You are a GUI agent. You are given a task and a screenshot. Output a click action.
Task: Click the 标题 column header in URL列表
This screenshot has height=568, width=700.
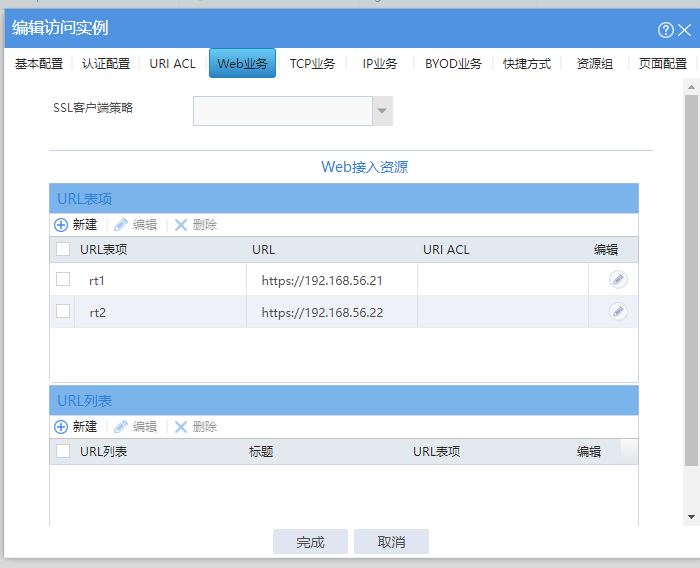tap(261, 451)
